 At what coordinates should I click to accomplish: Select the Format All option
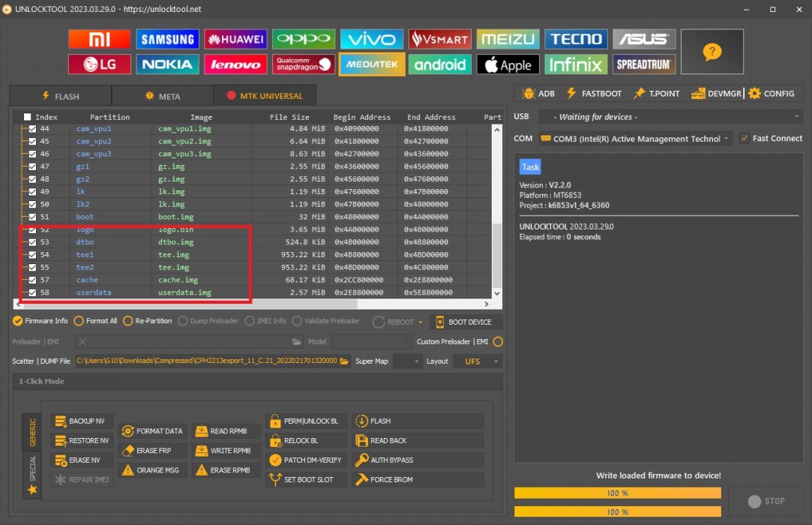coord(95,321)
